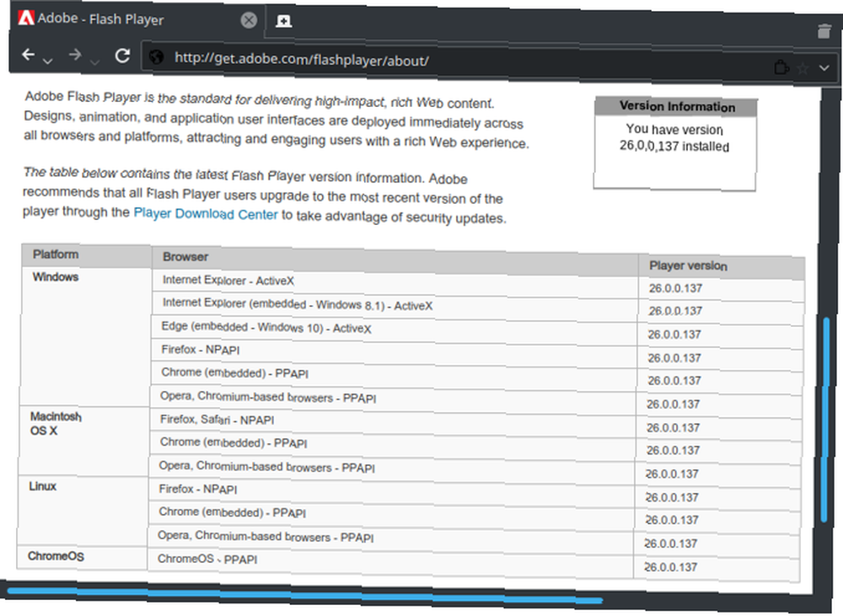This screenshot has width=843, height=616.
Task: Reload the current page
Action: (x=122, y=56)
